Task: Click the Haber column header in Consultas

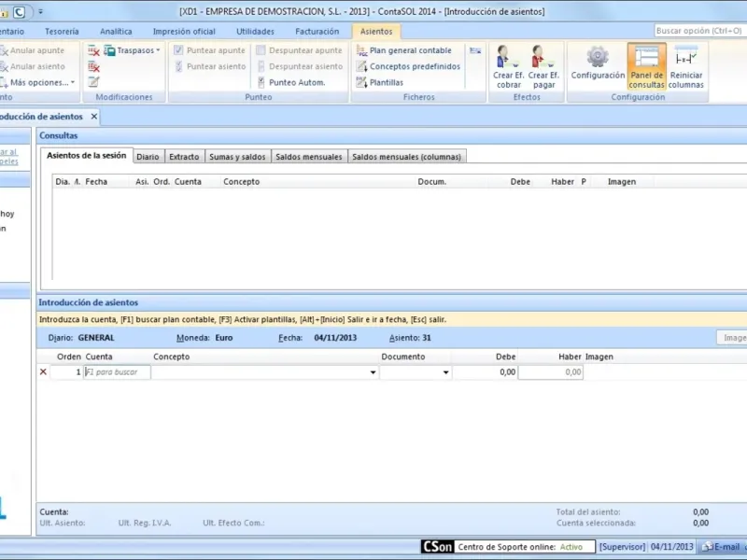Action: 562,181
